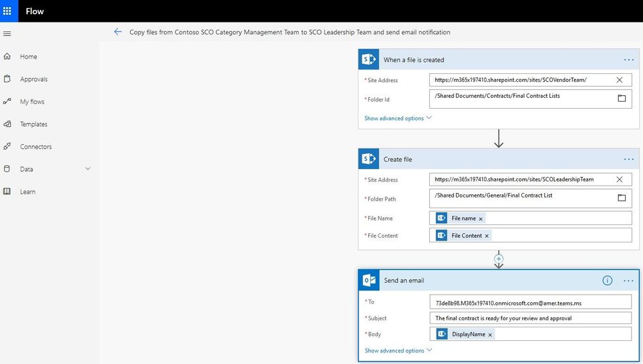This screenshot has width=643, height=364.
Task: Go back with the left arrow
Action: tap(118, 32)
